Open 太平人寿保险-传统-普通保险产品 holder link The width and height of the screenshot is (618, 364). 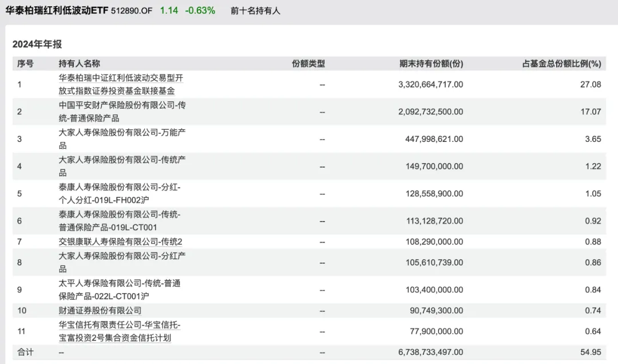(x=119, y=290)
